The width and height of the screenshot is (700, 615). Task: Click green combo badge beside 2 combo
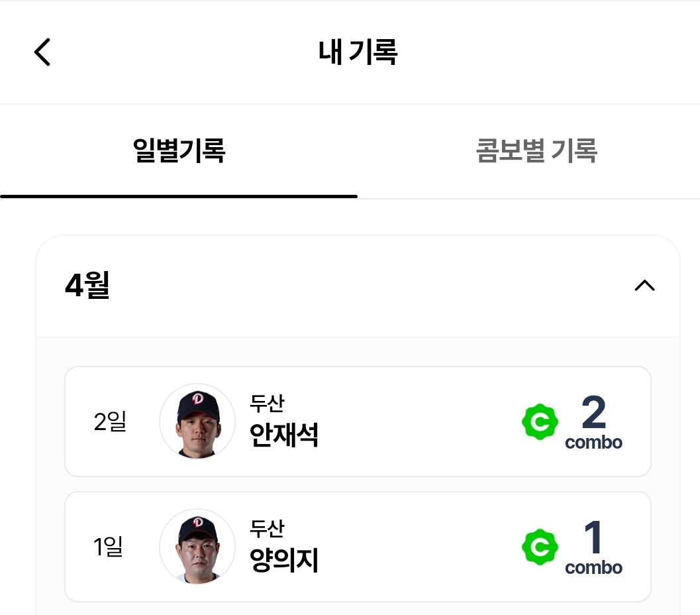540,422
